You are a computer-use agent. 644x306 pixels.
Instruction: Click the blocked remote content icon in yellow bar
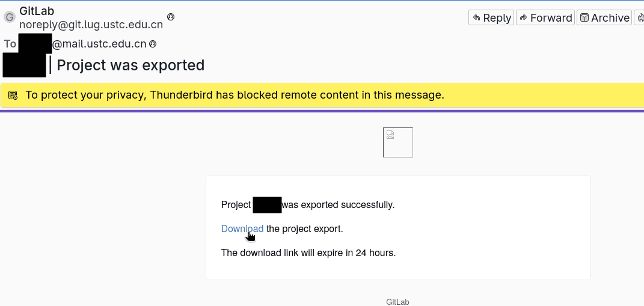tap(13, 96)
